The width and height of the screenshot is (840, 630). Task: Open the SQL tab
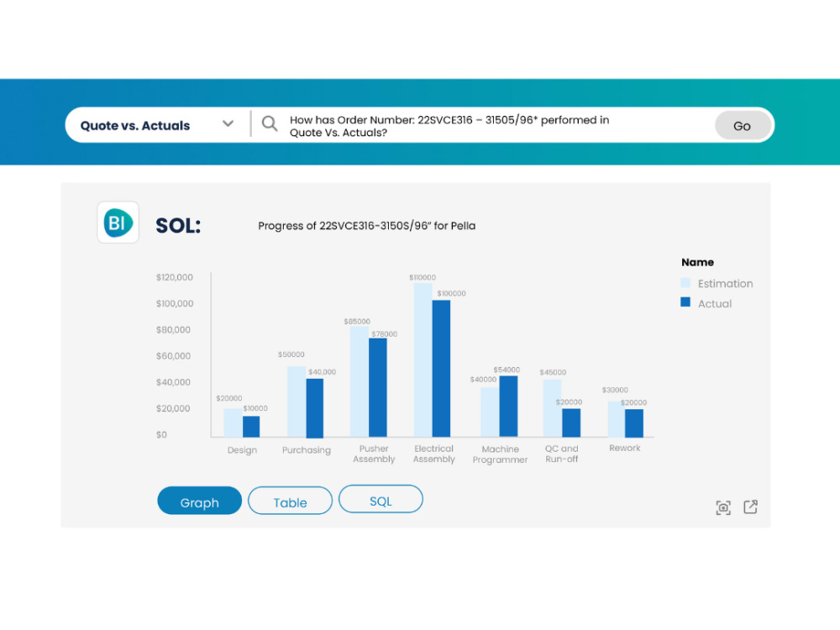pyautogui.click(x=381, y=499)
